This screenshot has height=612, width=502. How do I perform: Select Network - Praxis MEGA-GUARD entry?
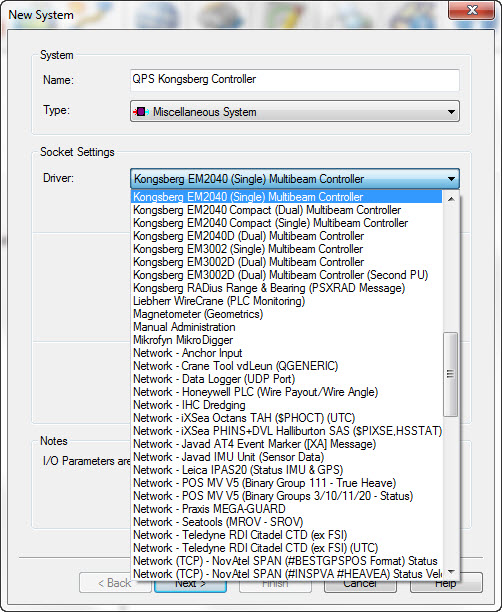pyautogui.click(x=287, y=509)
